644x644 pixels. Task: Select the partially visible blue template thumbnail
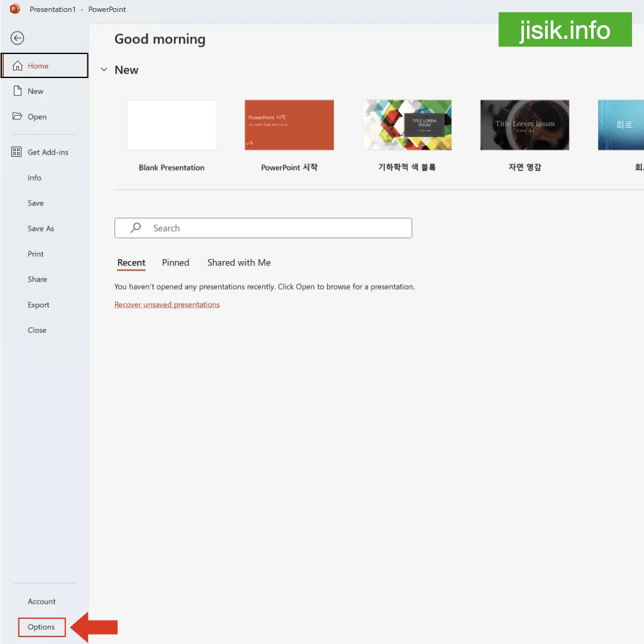point(621,125)
